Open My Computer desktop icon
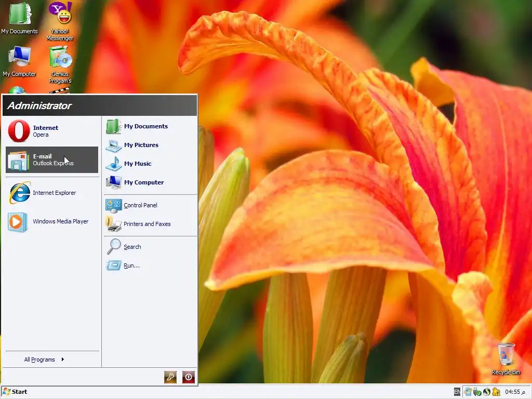Image resolution: width=532 pixels, height=399 pixels. (x=19, y=61)
